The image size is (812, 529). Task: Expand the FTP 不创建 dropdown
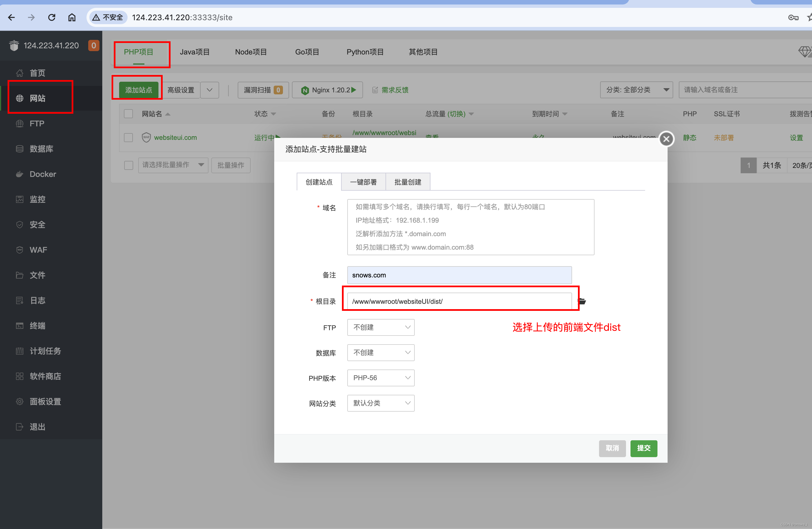coord(381,327)
